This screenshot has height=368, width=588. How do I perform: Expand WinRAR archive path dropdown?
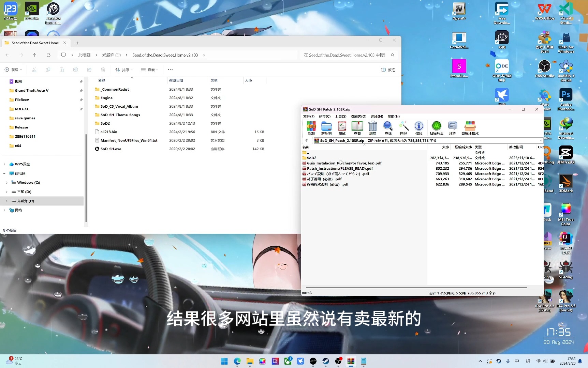pyautogui.click(x=541, y=140)
